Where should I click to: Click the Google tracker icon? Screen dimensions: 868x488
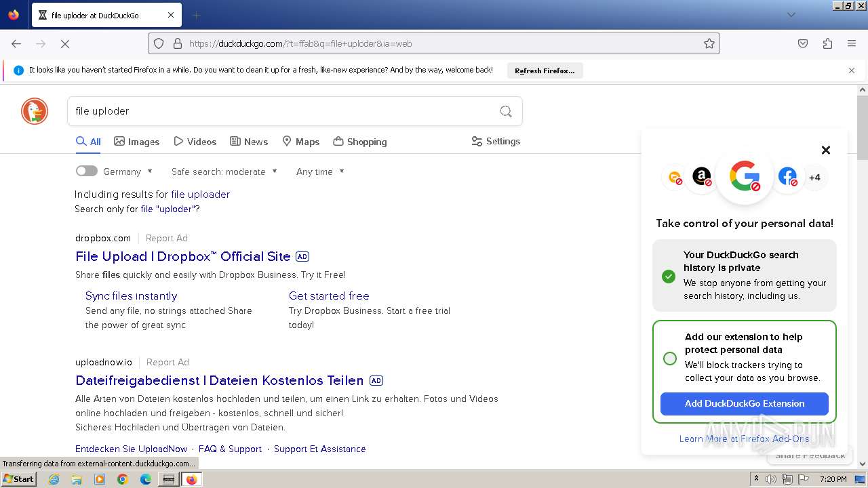pyautogui.click(x=745, y=176)
